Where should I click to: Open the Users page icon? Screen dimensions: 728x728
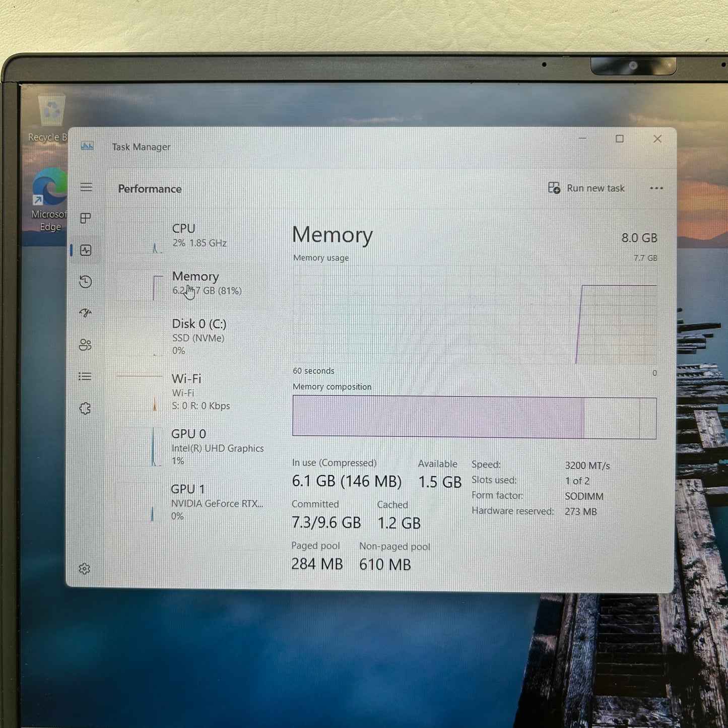(85, 345)
